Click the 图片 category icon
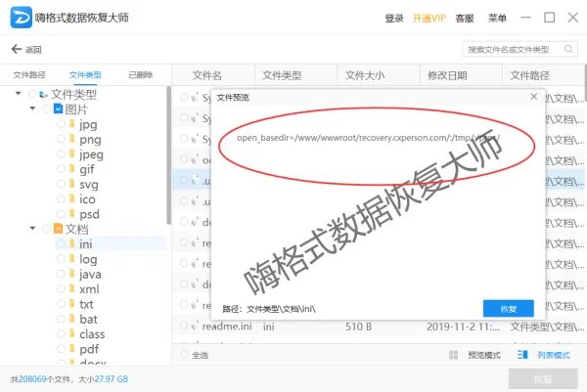 [x=58, y=109]
